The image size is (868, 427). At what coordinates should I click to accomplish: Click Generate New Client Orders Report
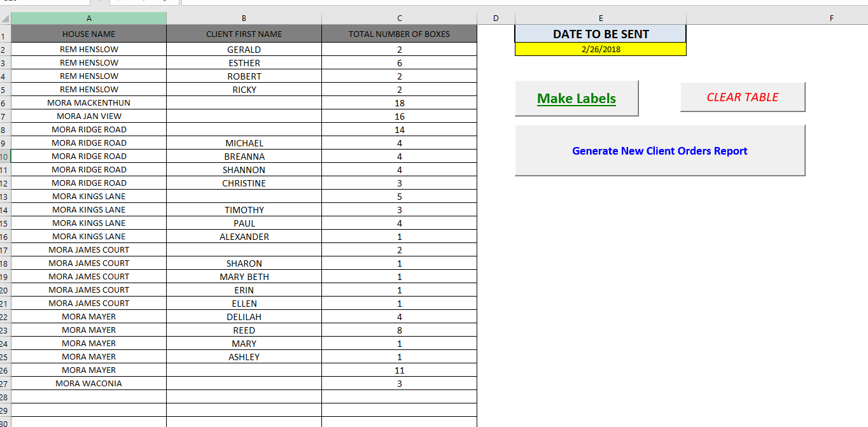point(659,151)
